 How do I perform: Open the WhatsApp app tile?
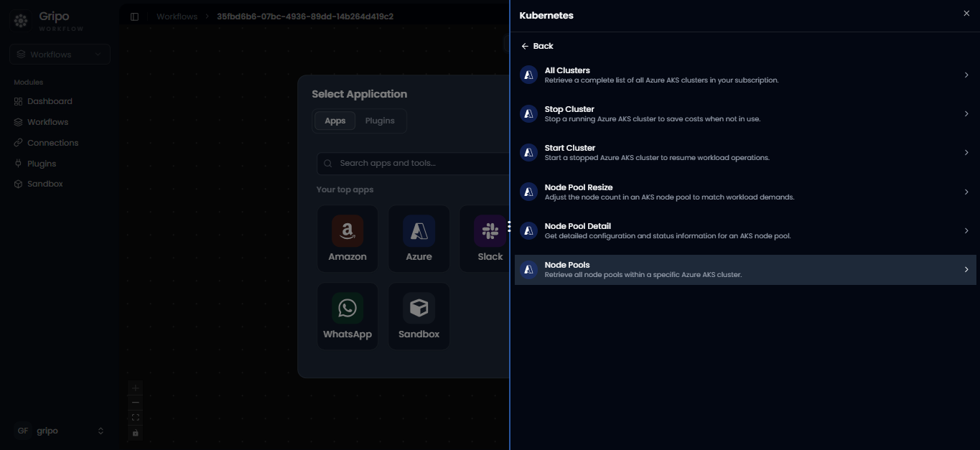click(347, 317)
